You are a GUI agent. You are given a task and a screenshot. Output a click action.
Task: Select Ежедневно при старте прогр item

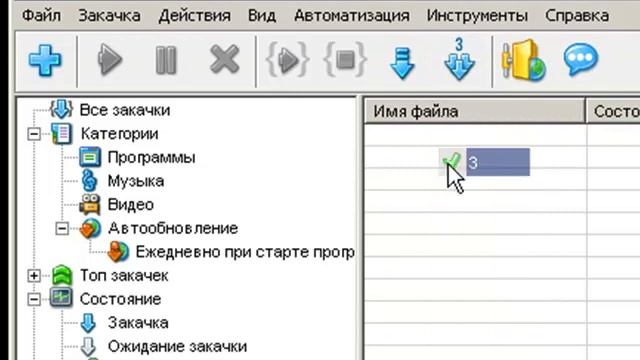click(x=245, y=252)
